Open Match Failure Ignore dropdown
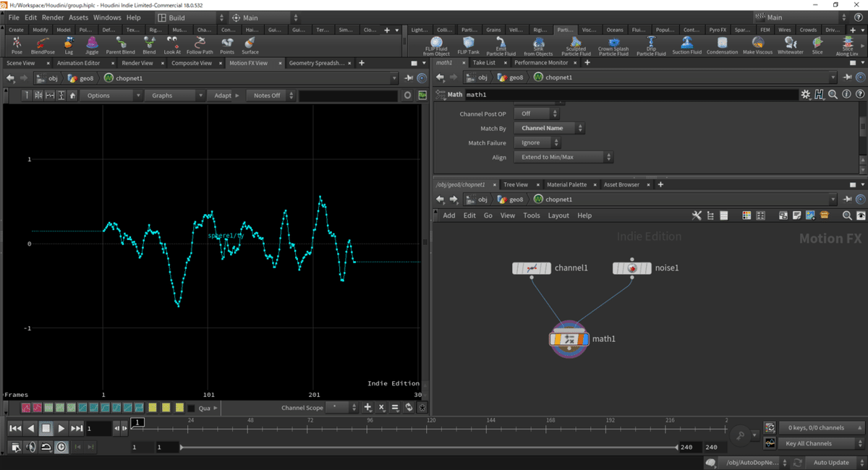 [537, 142]
